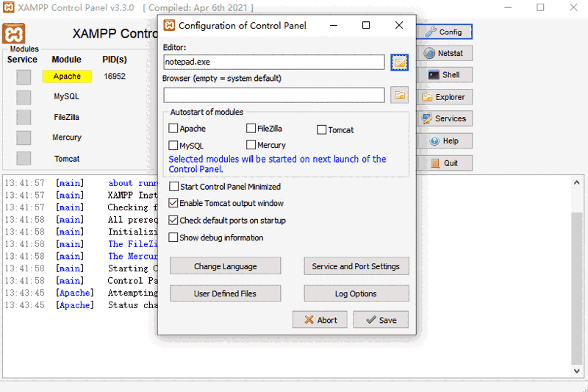Enable Mercury autostart checkbox
This screenshot has width=588, height=392.
coord(251,145)
